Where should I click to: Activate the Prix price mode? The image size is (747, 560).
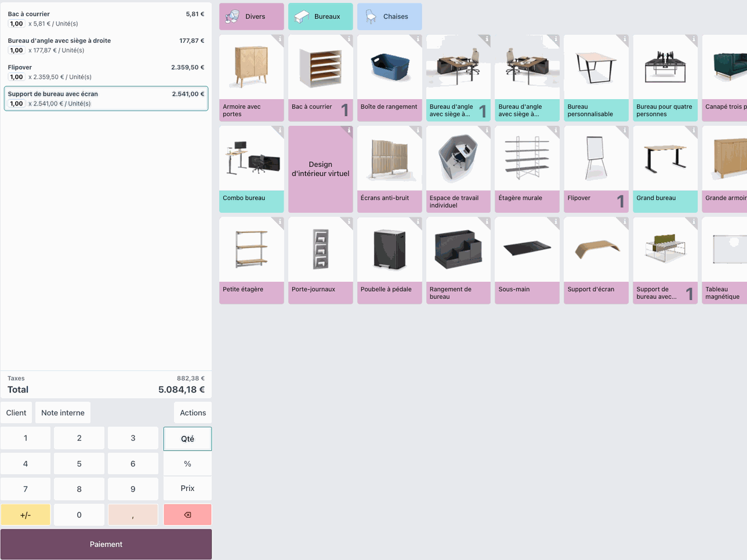187,489
